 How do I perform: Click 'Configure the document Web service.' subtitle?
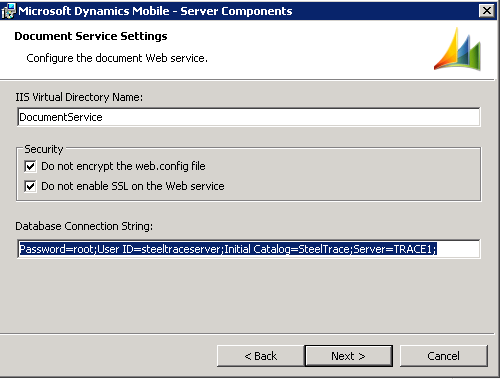pos(117,58)
